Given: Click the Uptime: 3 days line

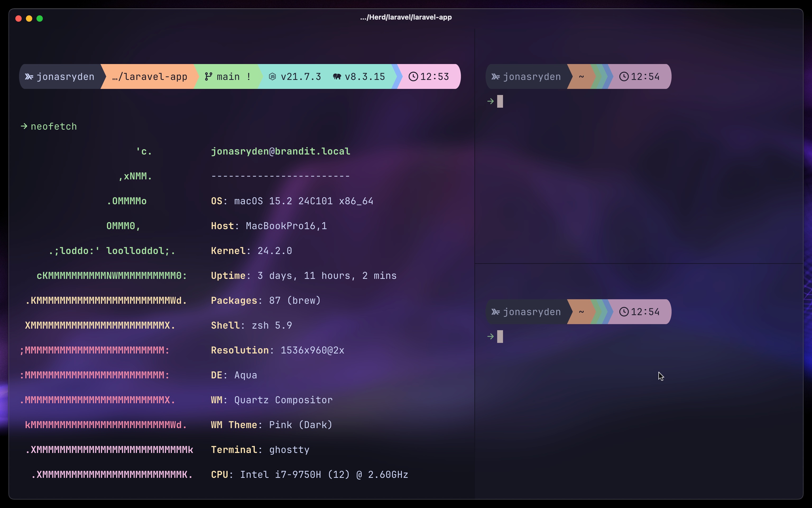Looking at the screenshot, I should pos(304,275).
